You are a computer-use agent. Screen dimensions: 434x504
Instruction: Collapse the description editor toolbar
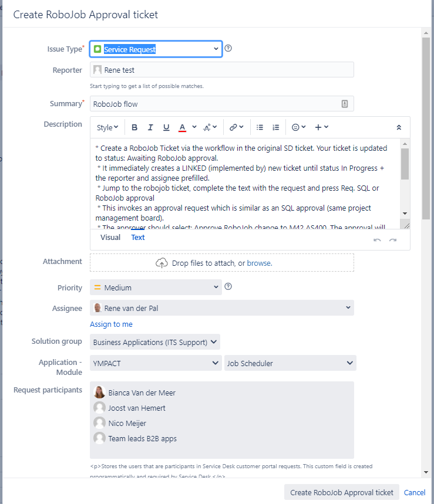(399, 127)
